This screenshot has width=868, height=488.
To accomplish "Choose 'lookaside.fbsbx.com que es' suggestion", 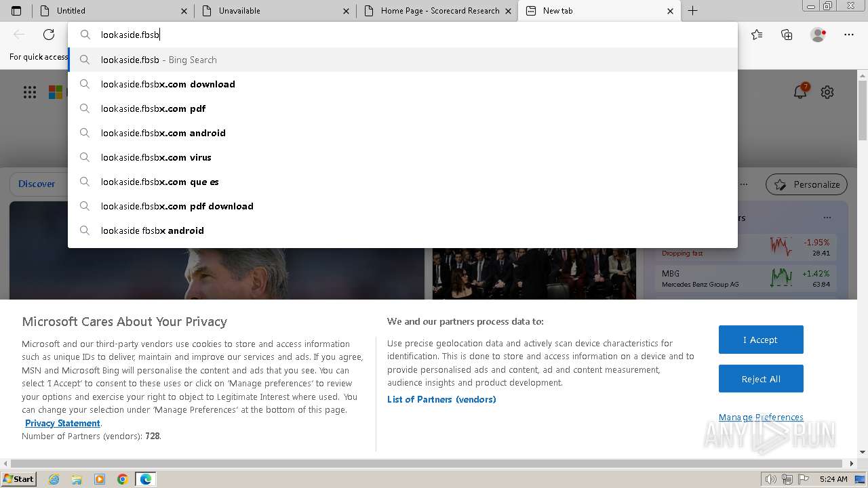I will coord(403,182).
